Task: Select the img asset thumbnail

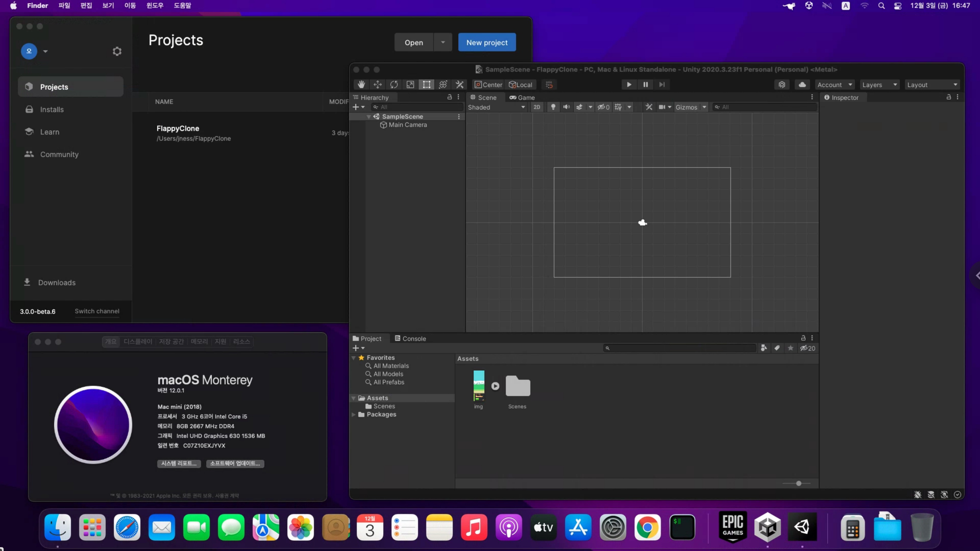Action: [x=479, y=386]
